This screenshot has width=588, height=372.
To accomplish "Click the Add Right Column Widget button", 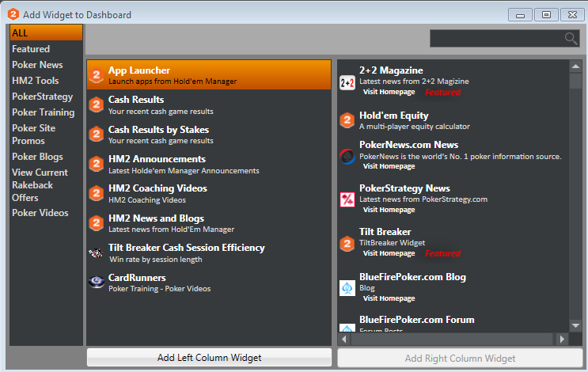I will pos(460,358).
